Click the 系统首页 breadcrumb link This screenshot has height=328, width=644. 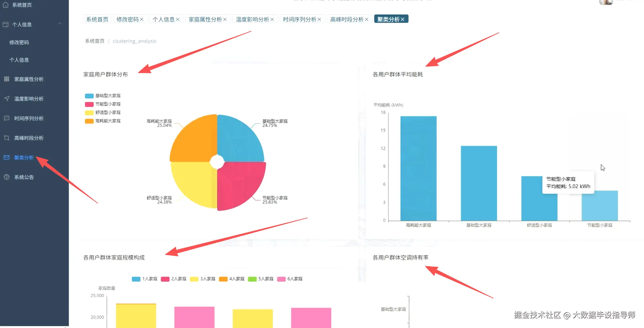coord(94,41)
